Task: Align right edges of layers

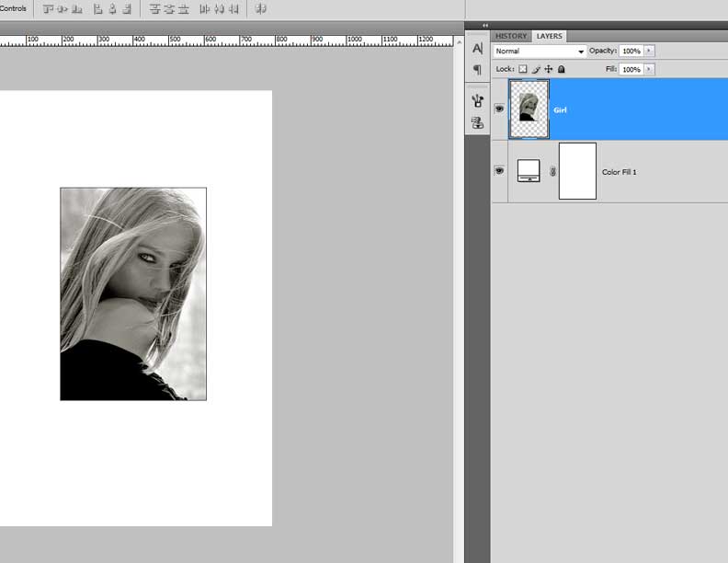Action: coord(127,9)
